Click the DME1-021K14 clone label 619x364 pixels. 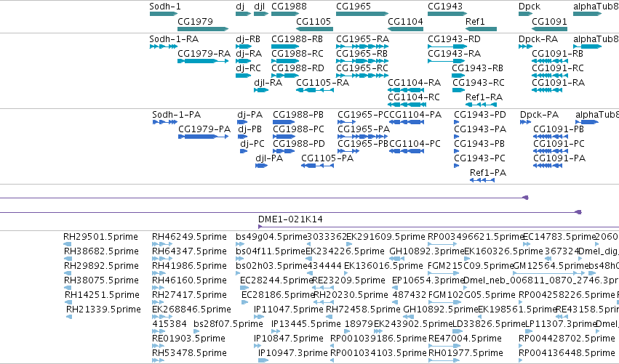(x=290, y=219)
